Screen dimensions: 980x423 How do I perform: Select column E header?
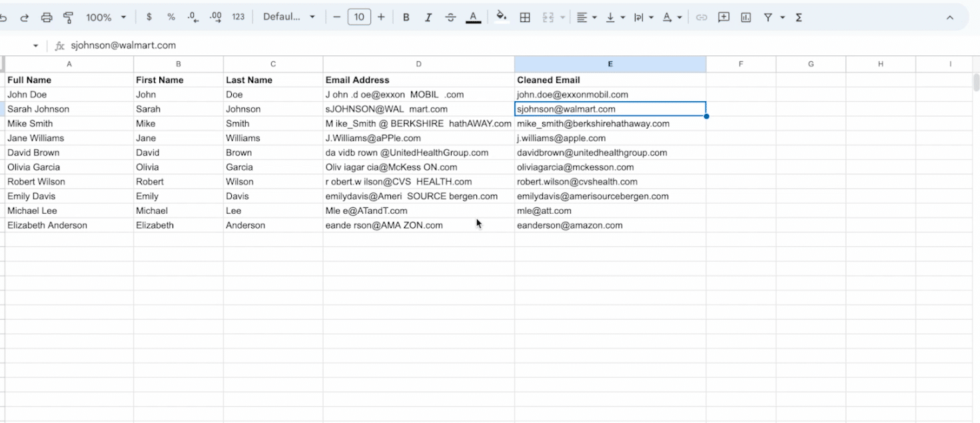610,64
